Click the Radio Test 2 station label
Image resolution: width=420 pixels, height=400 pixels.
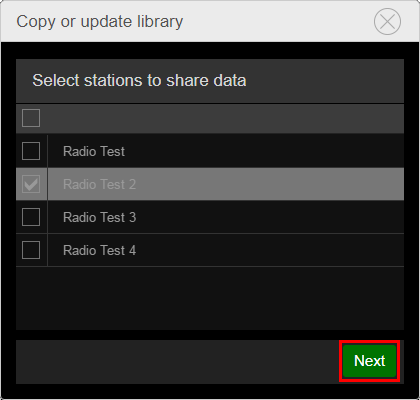(x=99, y=184)
